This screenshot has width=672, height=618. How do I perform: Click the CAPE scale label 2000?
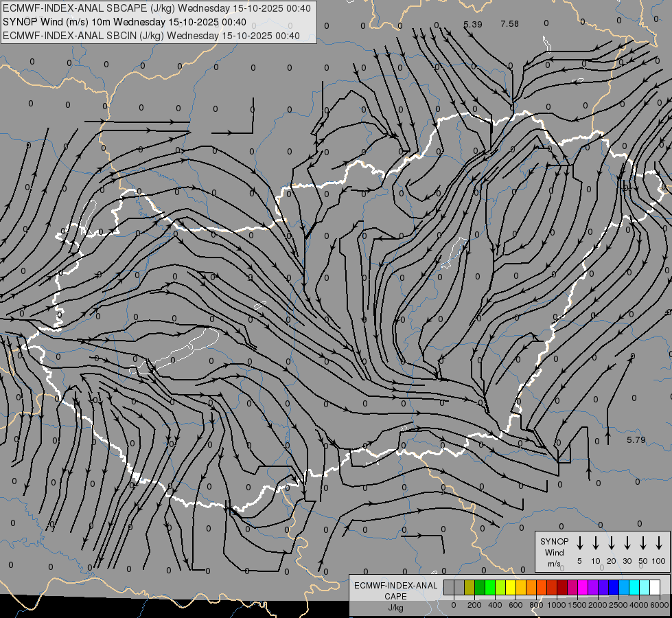[x=598, y=605]
